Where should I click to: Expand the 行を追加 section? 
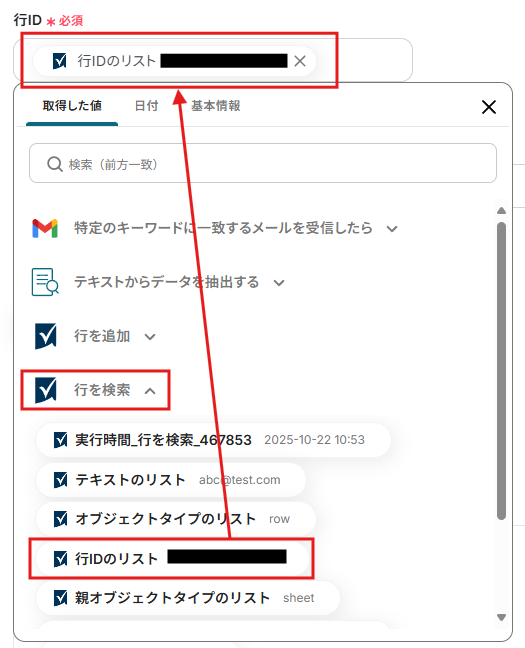150,337
